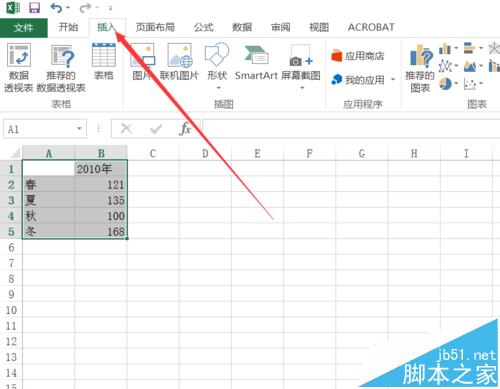Switch to the 页面布局 tab
This screenshot has height=389, width=500.
click(155, 27)
